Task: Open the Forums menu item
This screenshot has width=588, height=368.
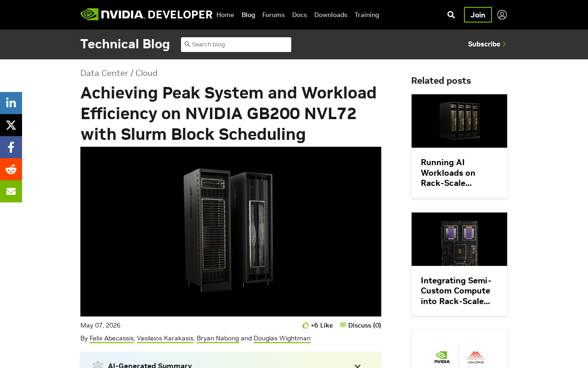Action: [x=273, y=15]
